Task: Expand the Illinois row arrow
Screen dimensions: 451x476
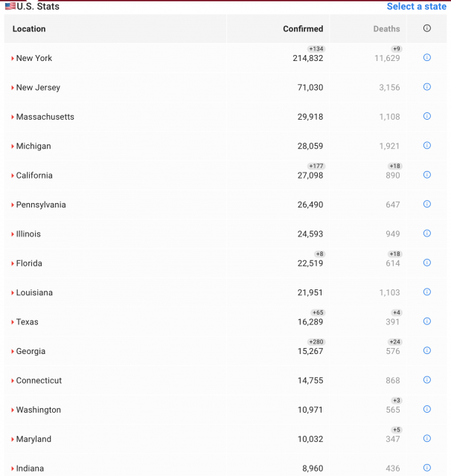Action: pyautogui.click(x=13, y=234)
